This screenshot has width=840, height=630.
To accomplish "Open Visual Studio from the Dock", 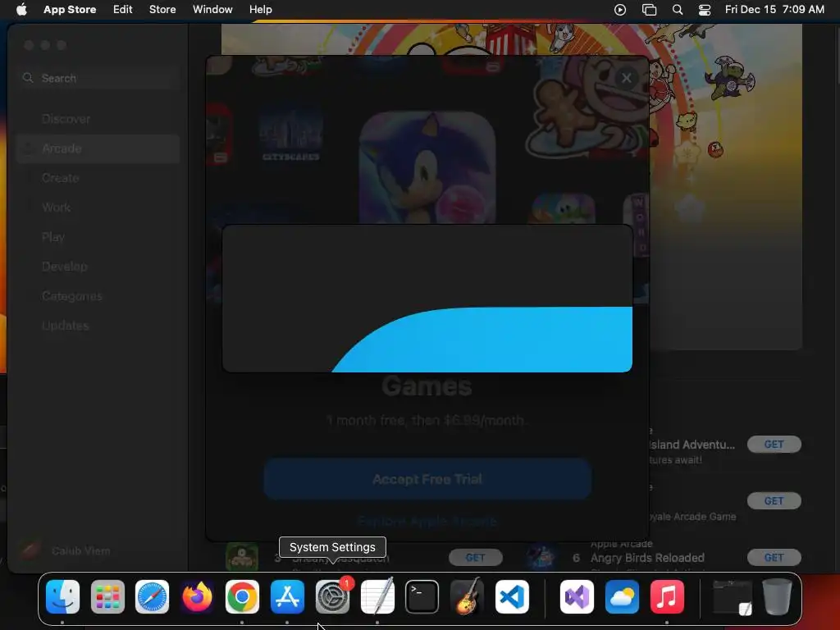I will tap(577, 596).
